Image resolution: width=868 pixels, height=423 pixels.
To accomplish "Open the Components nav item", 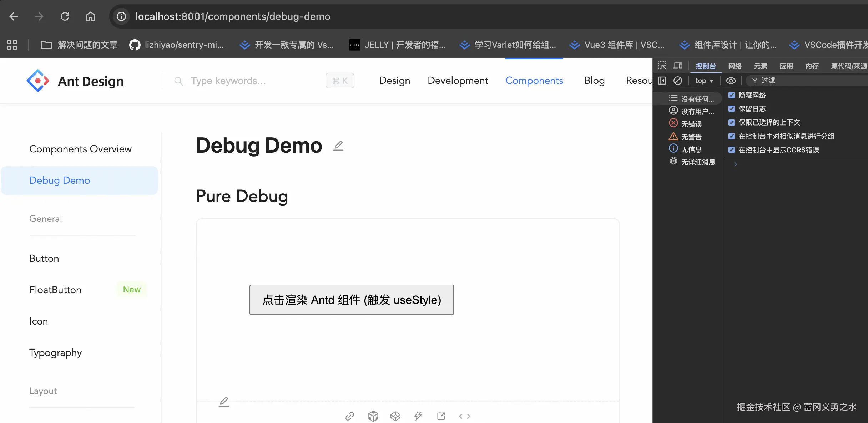I will pyautogui.click(x=534, y=81).
